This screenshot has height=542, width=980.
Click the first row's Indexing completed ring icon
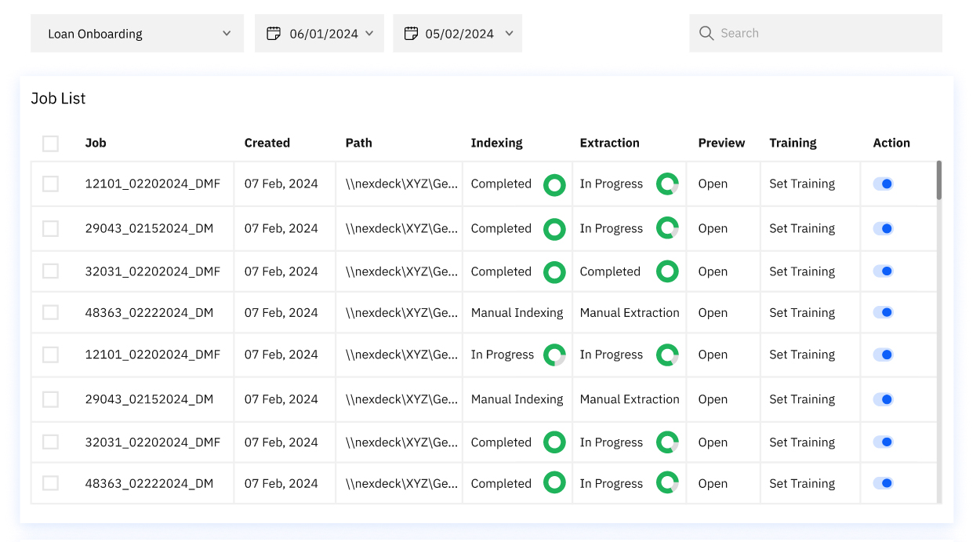tap(554, 184)
